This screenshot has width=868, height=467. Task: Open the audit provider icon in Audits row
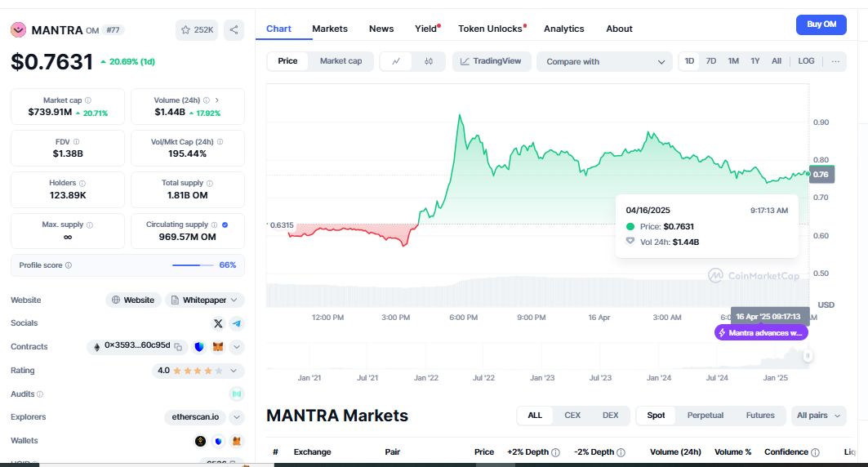236,394
